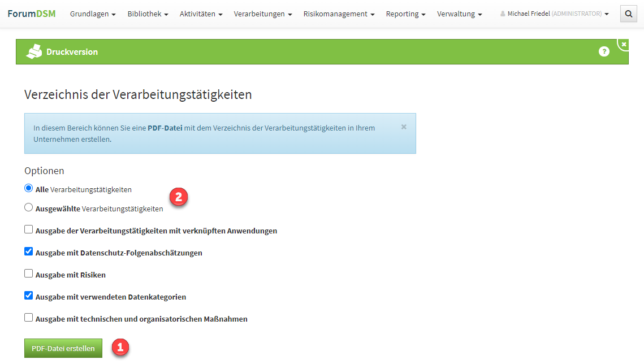644x364 pixels.
Task: Click the PDF-Datei erstellen button
Action: [63, 348]
